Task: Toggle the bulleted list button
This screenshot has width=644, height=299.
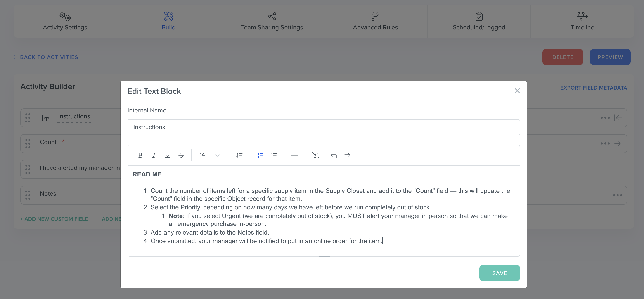Action: point(274,155)
